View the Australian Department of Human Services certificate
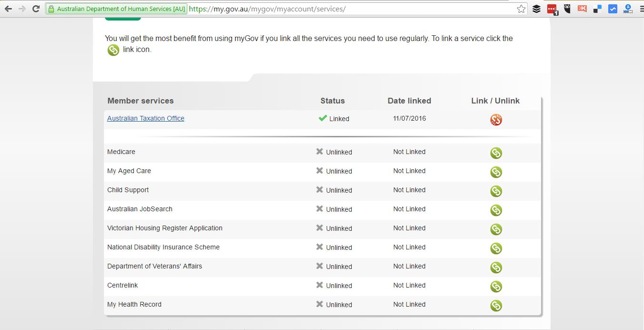Screen dimensions: 644x330 (116, 9)
